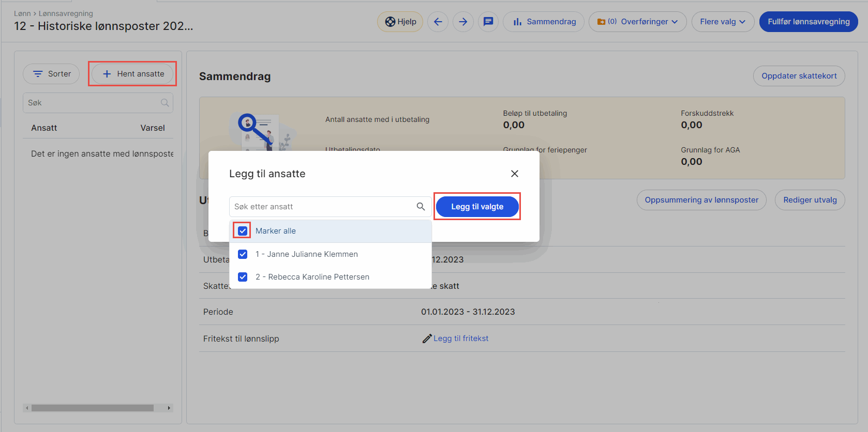
Task: Open the comments chat bubble icon
Action: pyautogui.click(x=488, y=22)
